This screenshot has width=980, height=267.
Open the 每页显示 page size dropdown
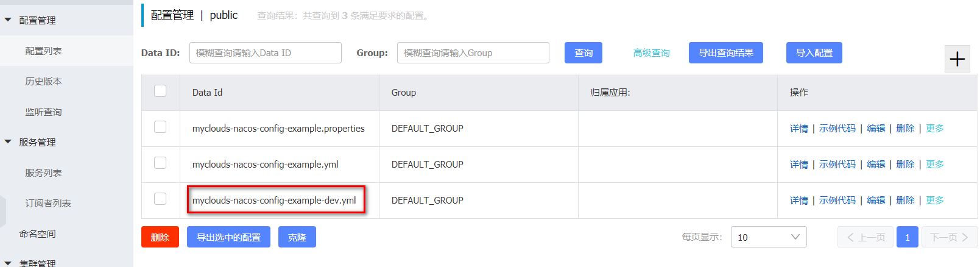(768, 237)
